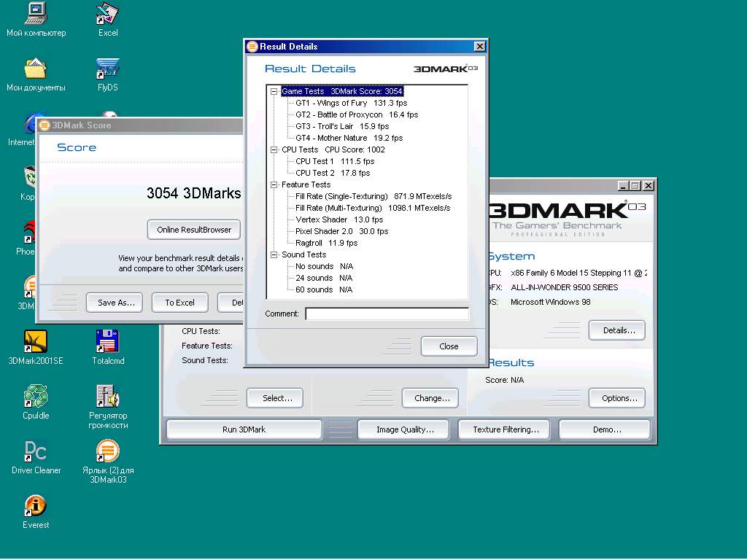
Task: Select the No sounds row
Action: (x=324, y=266)
